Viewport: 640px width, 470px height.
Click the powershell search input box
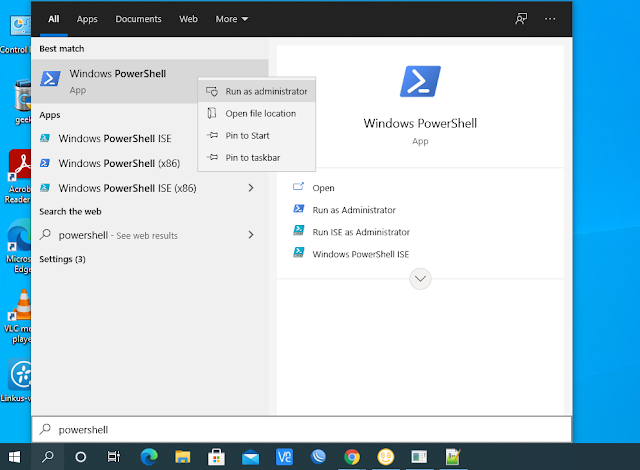302,430
